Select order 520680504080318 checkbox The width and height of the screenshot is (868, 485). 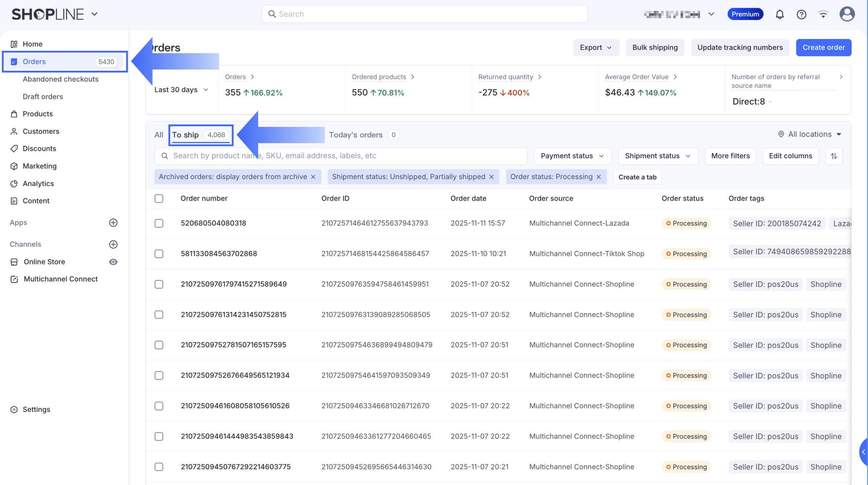click(159, 223)
